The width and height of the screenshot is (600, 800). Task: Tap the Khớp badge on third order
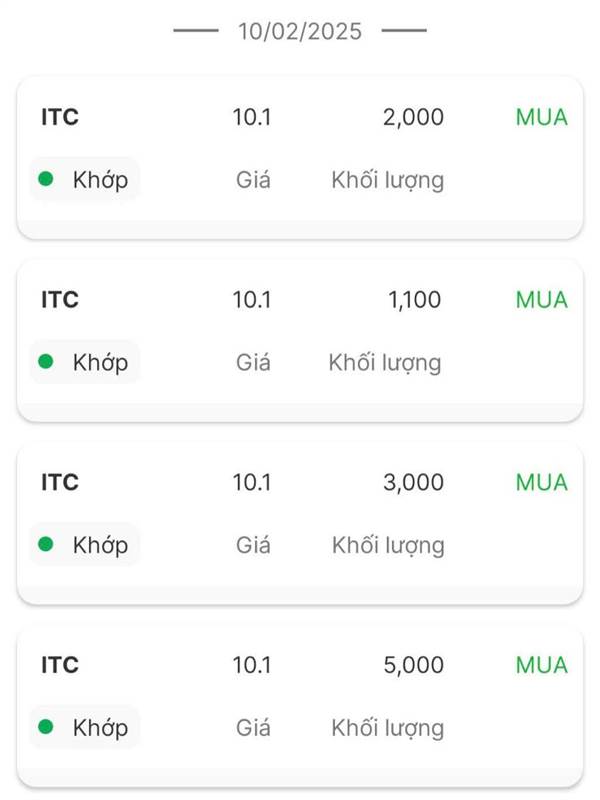[x=85, y=544]
